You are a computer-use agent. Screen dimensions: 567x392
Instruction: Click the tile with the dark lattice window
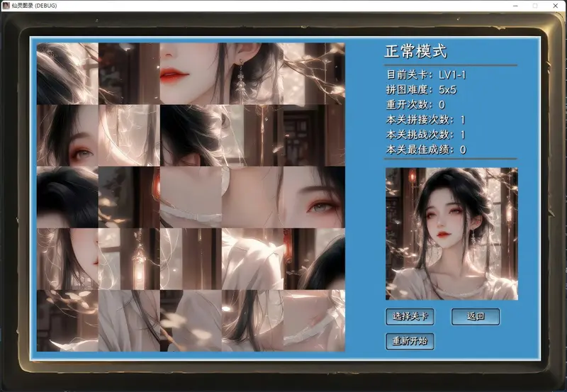point(313,135)
